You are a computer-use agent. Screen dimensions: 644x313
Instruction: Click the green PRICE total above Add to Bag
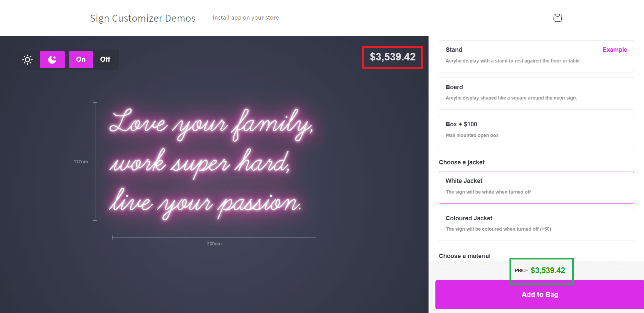point(547,270)
